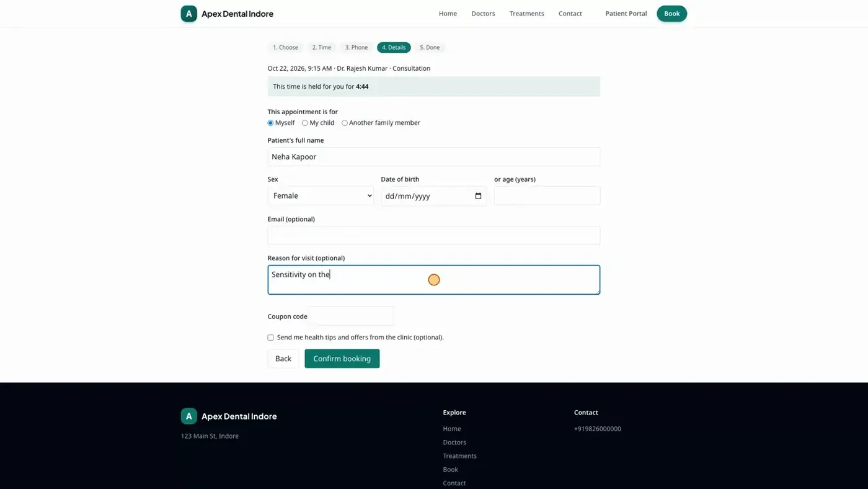The width and height of the screenshot is (868, 489).
Task: Open Book link in footer Explore list
Action: (x=451, y=470)
